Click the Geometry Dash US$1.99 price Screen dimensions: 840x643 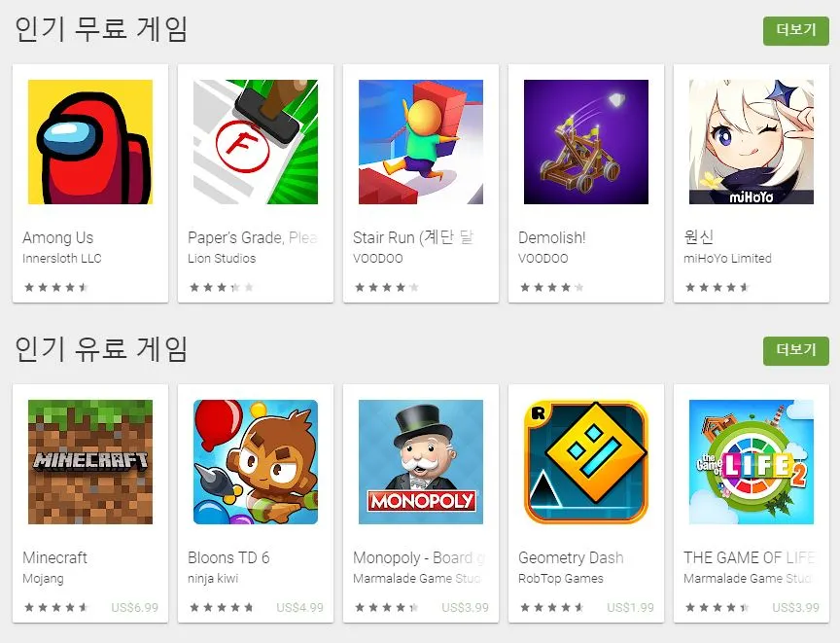(631, 608)
